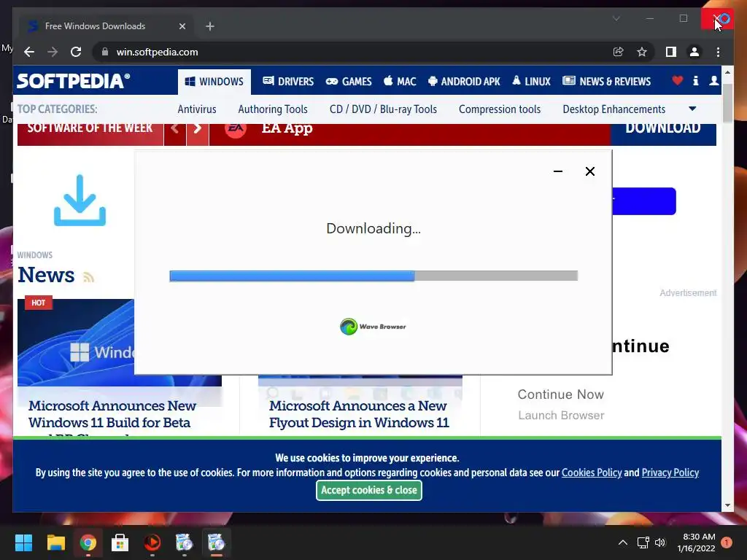Click Accept cookies & close button
The width and height of the screenshot is (747, 560).
tap(368, 490)
